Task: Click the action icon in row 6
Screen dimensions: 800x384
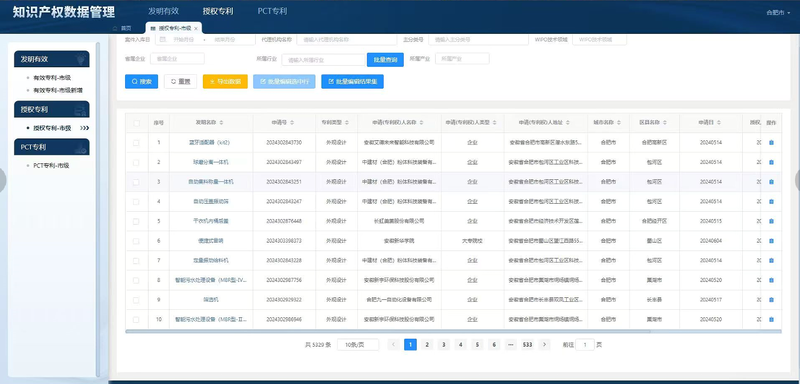Action: 771,241
